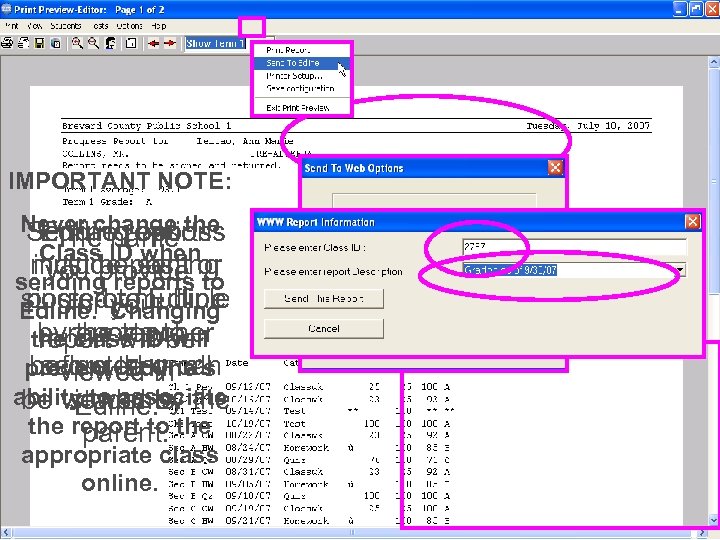Click the toolbar icon right of save
Viewport: 720px width, 540px height.
click(56, 43)
